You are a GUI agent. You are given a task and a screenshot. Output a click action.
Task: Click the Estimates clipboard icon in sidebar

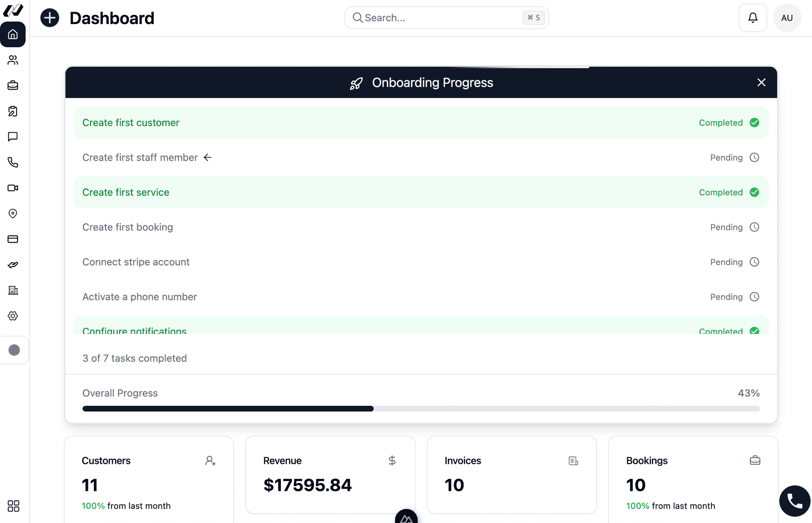(13, 111)
